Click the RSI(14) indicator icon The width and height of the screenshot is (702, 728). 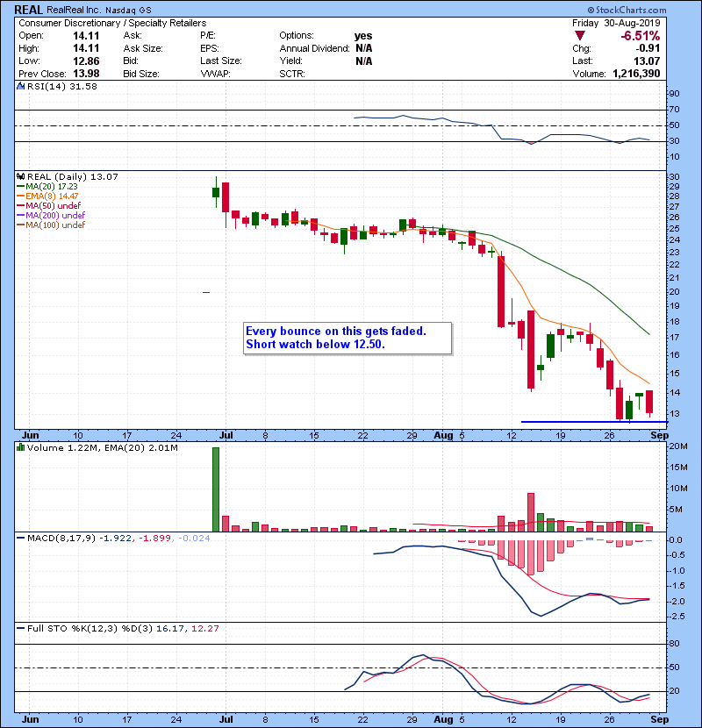click(20, 86)
